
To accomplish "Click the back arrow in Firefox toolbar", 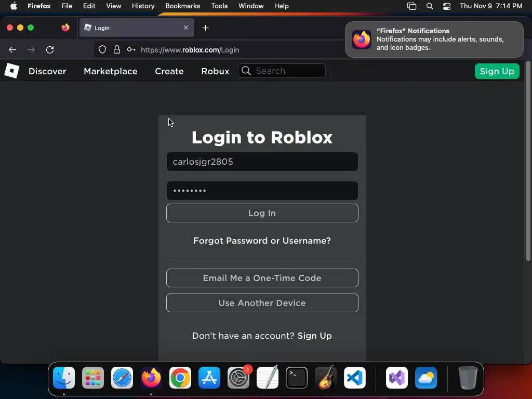I will coord(12,50).
